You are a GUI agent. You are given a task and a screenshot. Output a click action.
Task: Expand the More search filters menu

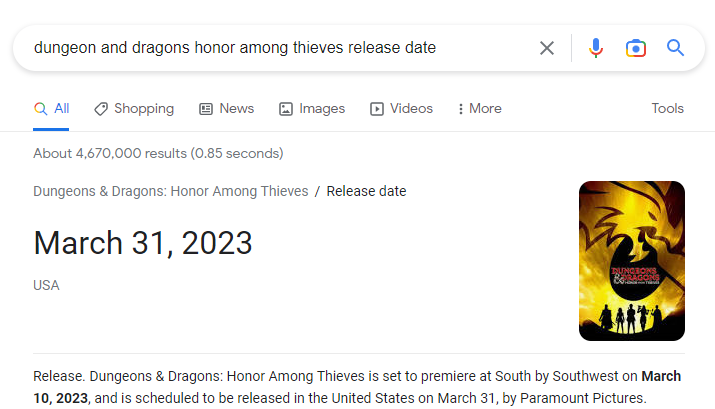click(479, 109)
